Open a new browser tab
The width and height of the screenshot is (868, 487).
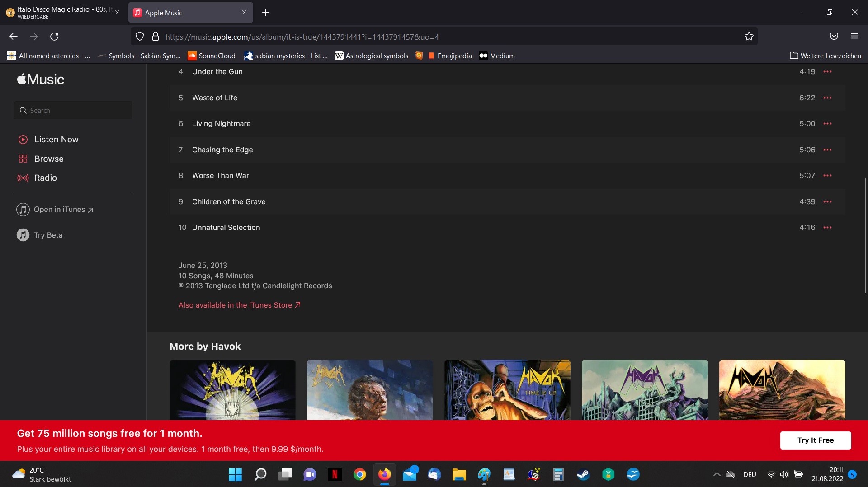coord(266,13)
